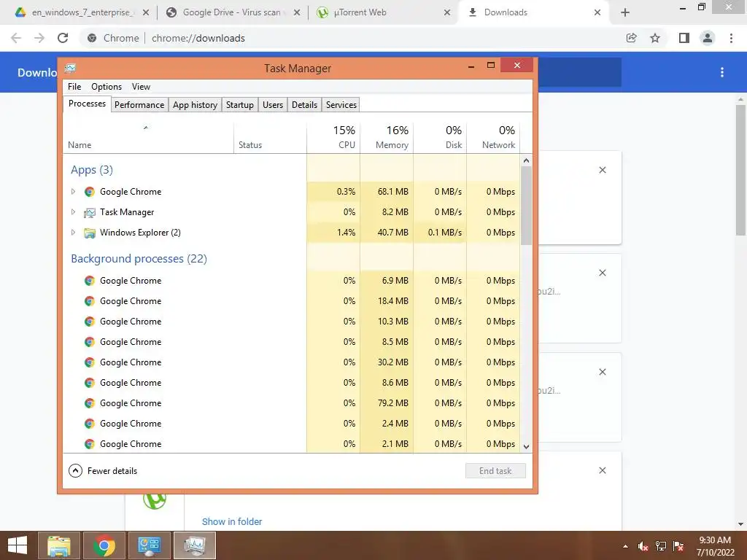
Task: Click the muted volume tray icon
Action: pyautogui.click(x=643, y=546)
